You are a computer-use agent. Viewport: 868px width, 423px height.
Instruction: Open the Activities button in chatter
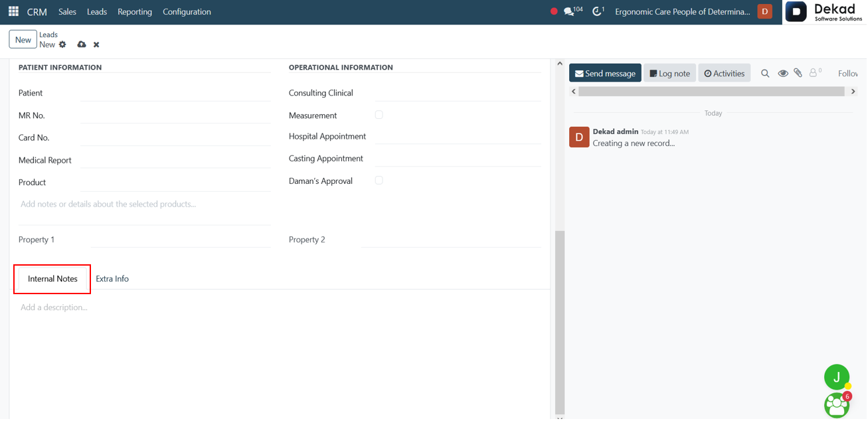(x=724, y=73)
